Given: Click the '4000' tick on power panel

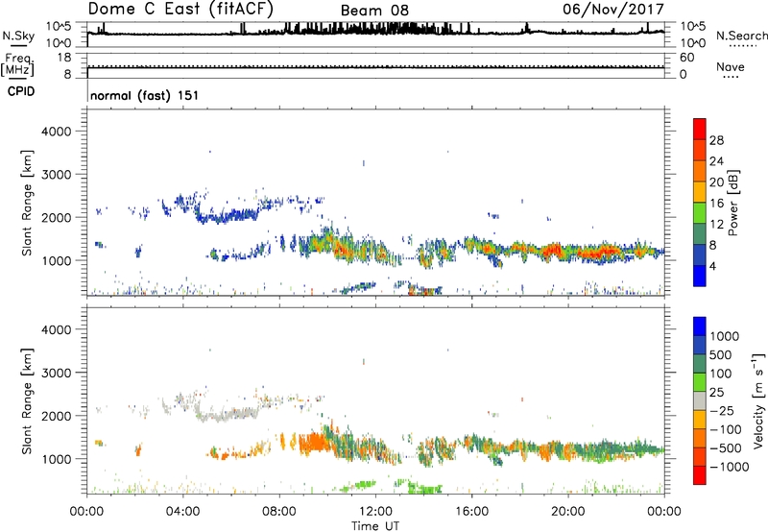Looking at the screenshot, I should [x=56, y=132].
